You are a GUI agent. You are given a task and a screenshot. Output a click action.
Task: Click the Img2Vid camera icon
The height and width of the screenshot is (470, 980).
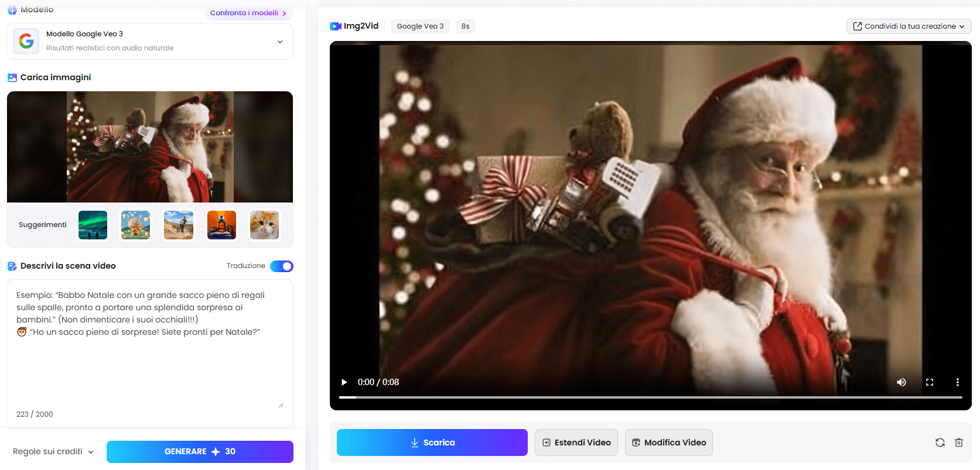336,26
